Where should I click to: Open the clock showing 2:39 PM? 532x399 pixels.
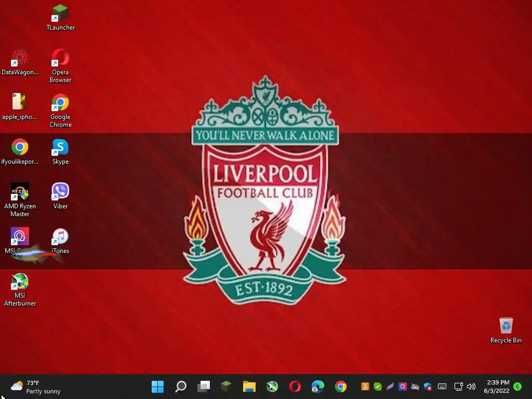coord(497,387)
